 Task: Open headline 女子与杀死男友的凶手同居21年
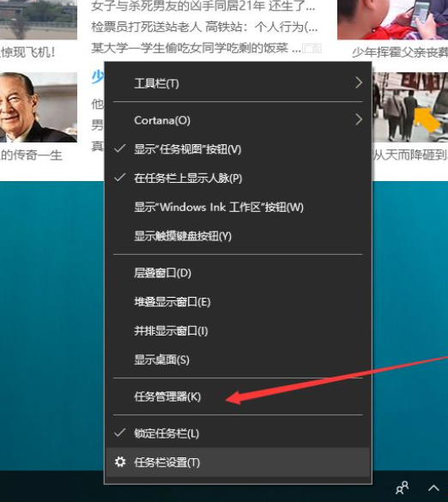[203, 6]
